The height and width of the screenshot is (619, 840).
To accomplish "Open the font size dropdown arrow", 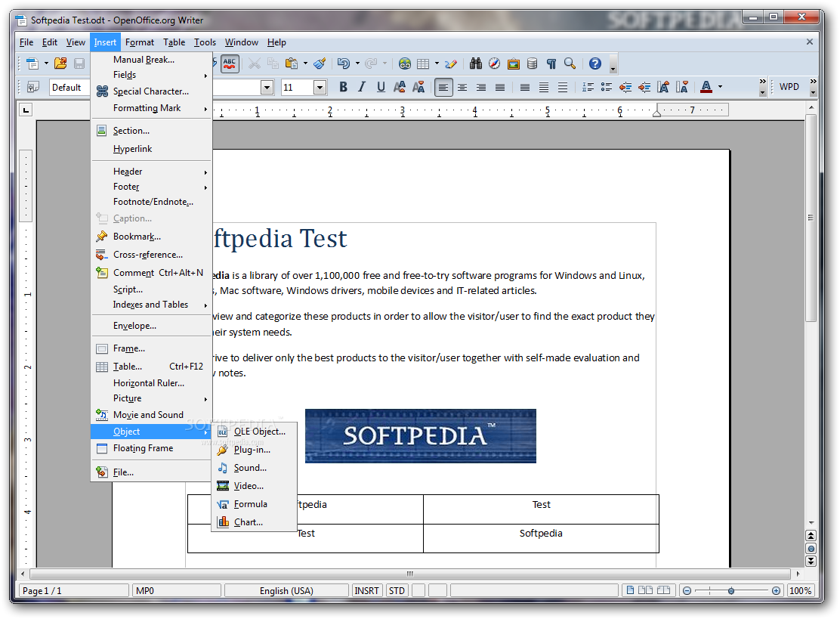I will tap(320, 88).
